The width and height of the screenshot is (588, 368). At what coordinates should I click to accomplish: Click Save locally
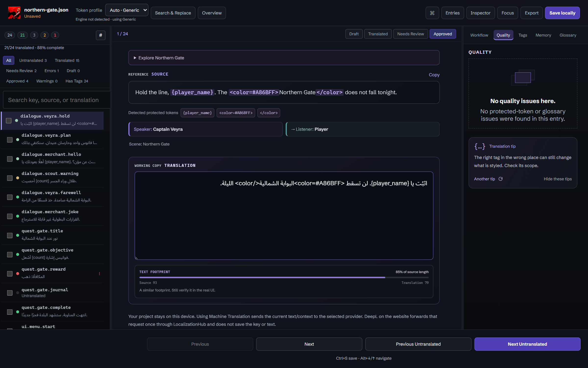pyautogui.click(x=562, y=13)
